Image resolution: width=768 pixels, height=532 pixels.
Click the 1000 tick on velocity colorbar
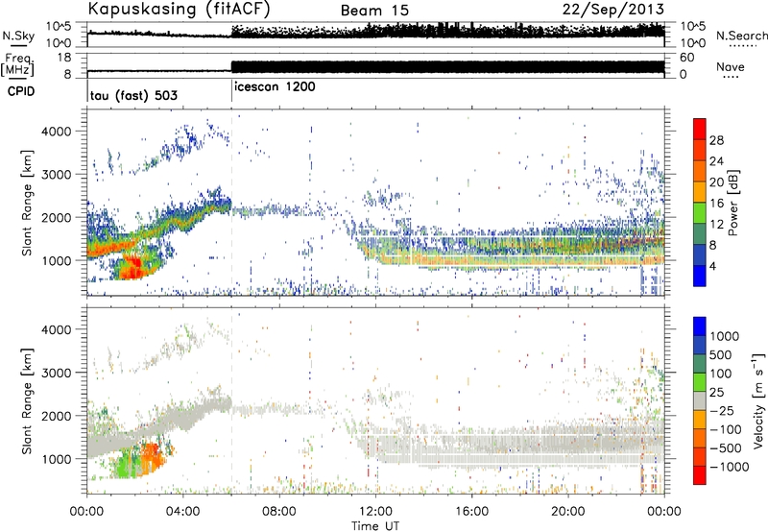[724, 336]
